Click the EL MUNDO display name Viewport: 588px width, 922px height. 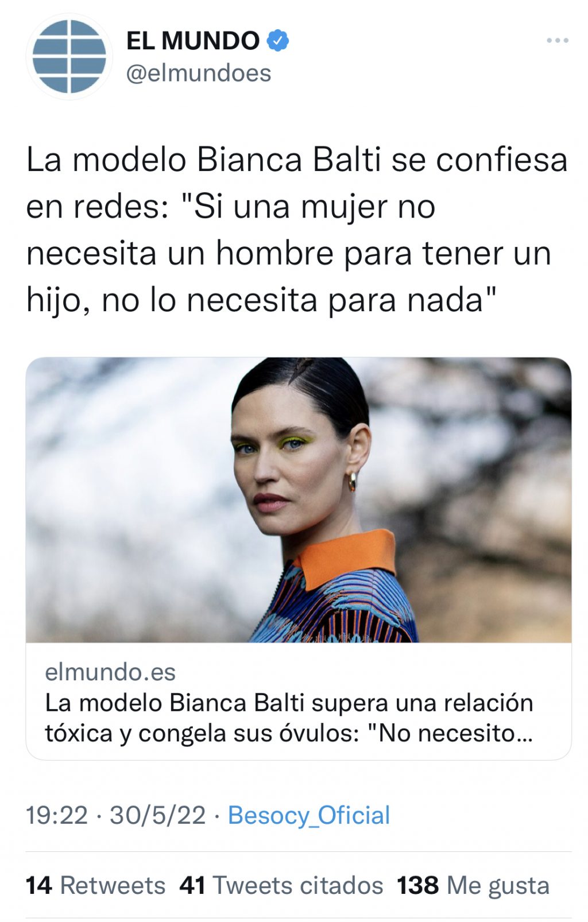(x=193, y=41)
